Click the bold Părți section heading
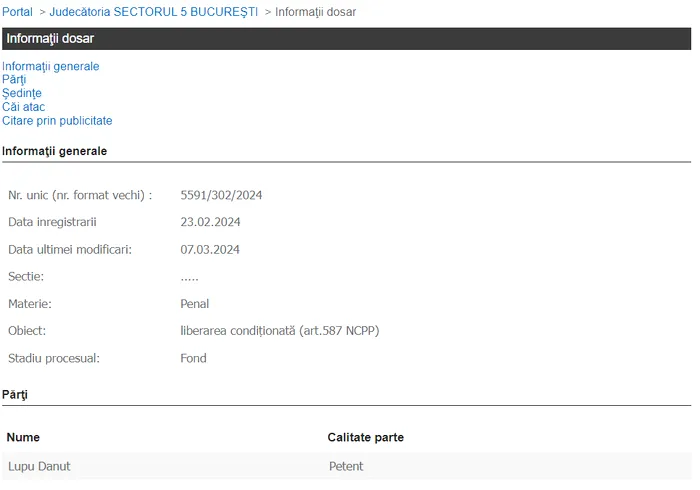The image size is (700, 490). click(x=15, y=395)
